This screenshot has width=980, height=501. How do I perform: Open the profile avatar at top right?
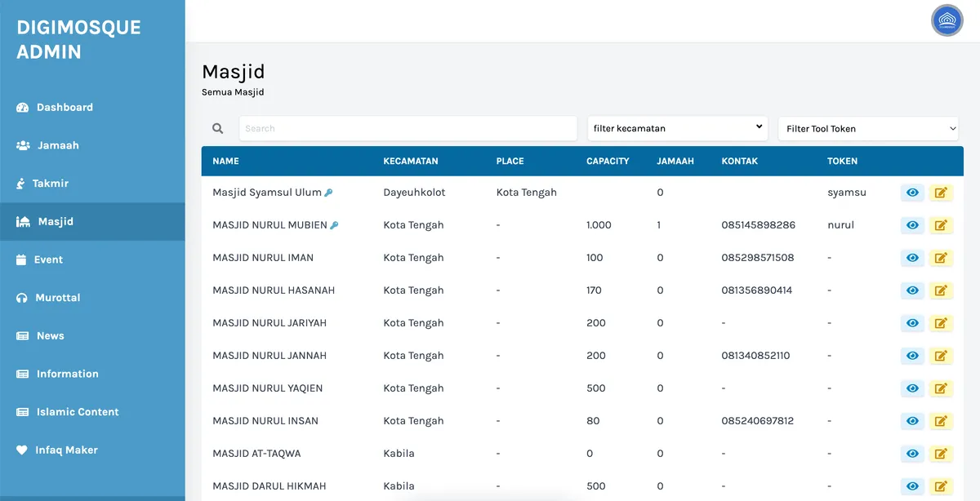(947, 20)
